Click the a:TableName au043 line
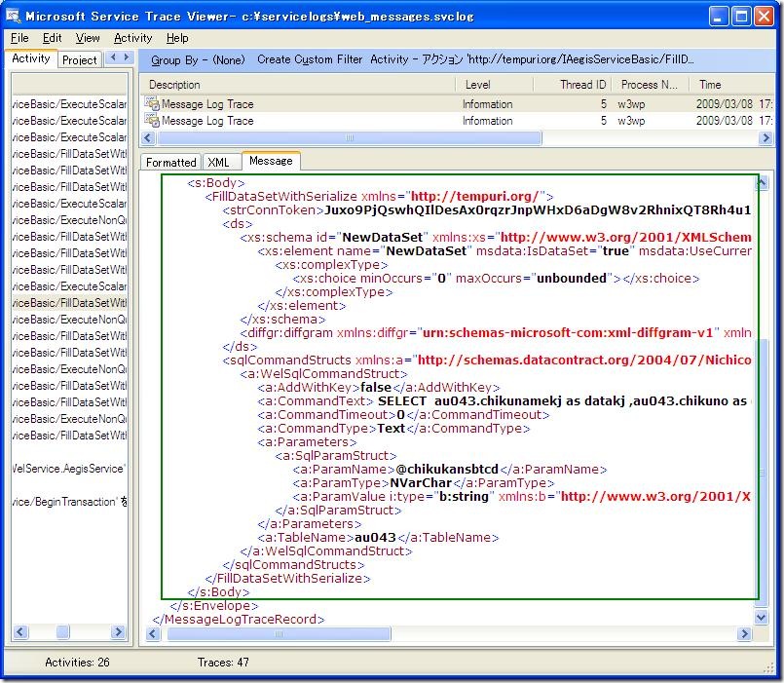 click(378, 538)
